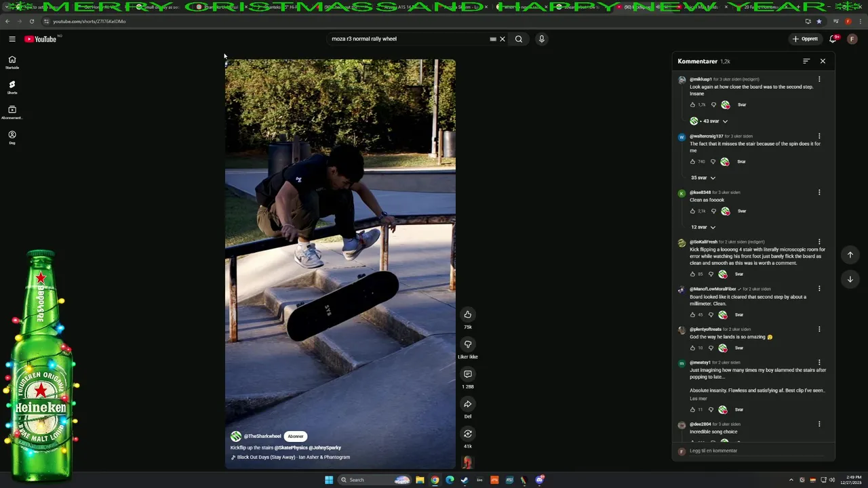Click the YouTube search input field

click(x=407, y=39)
